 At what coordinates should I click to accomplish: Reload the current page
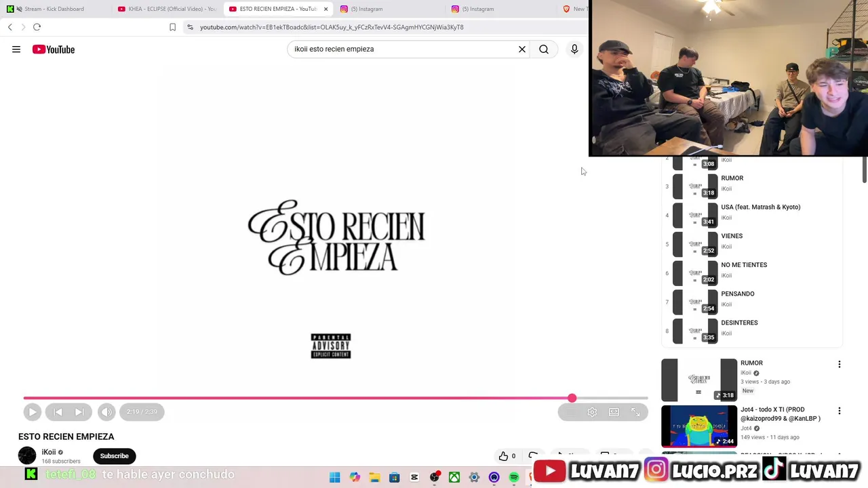point(37,27)
